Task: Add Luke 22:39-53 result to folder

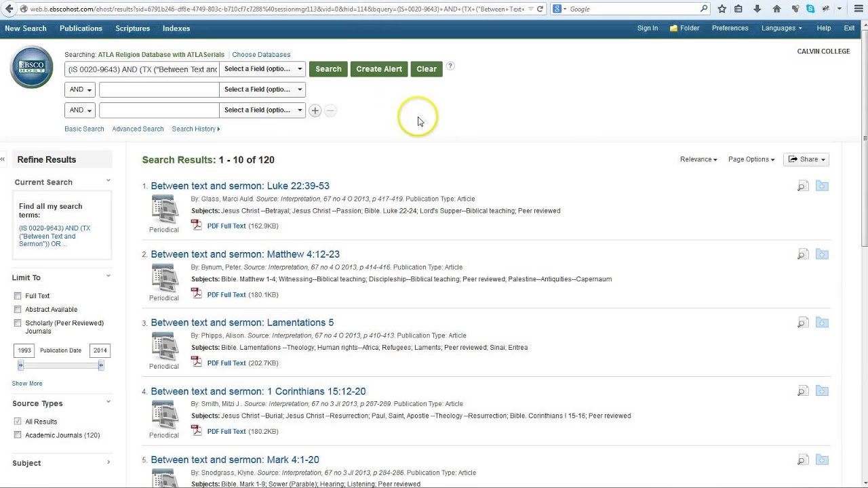Action: point(822,186)
